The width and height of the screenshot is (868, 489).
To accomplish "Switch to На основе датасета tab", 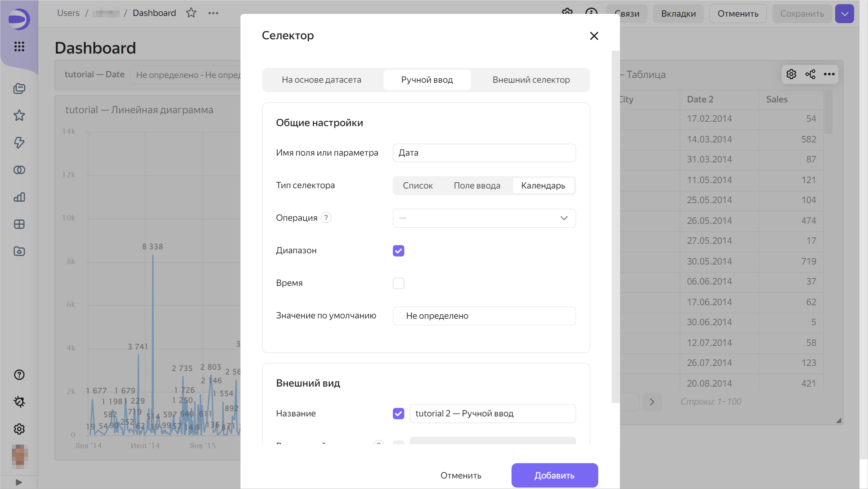I will (x=322, y=80).
